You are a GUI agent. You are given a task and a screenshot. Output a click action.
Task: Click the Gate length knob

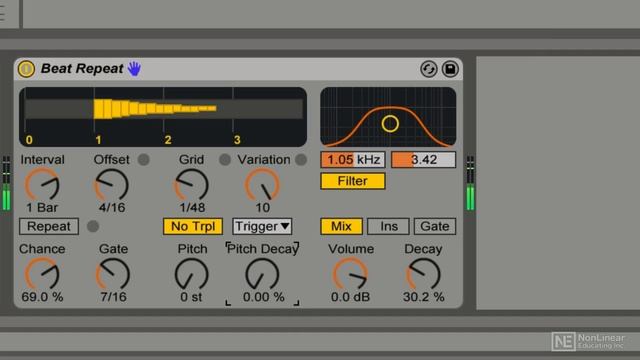click(113, 274)
